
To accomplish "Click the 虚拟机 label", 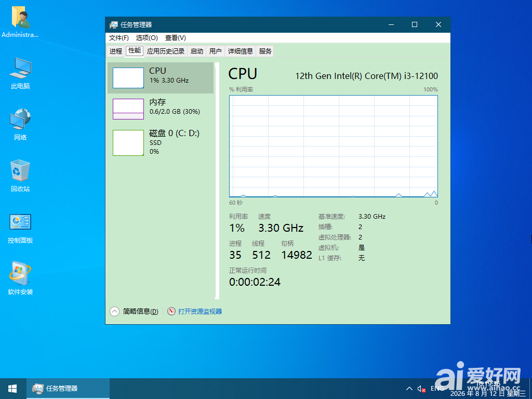I will (328, 248).
